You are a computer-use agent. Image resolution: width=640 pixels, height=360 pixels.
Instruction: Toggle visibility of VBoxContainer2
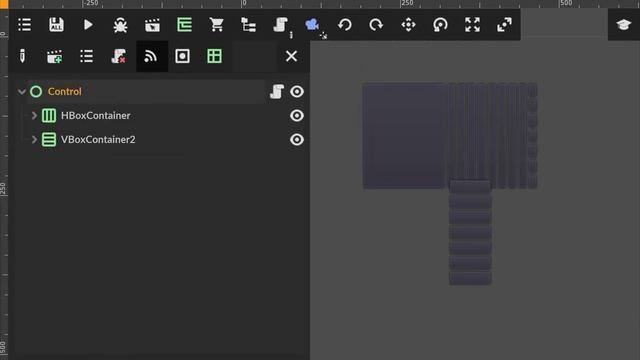coord(297,140)
